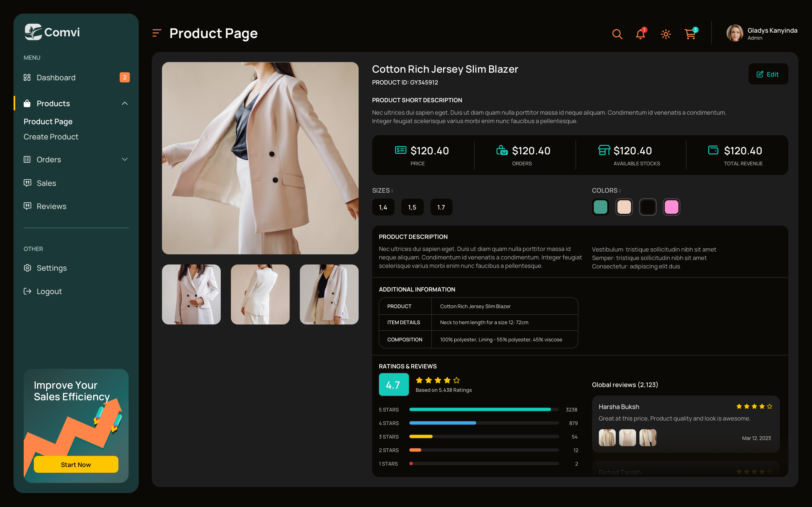
Task: Open the search icon in the top bar
Action: (617, 34)
